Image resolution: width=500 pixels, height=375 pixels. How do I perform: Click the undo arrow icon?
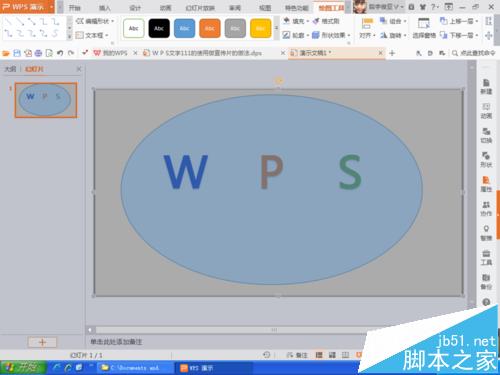coord(60,53)
